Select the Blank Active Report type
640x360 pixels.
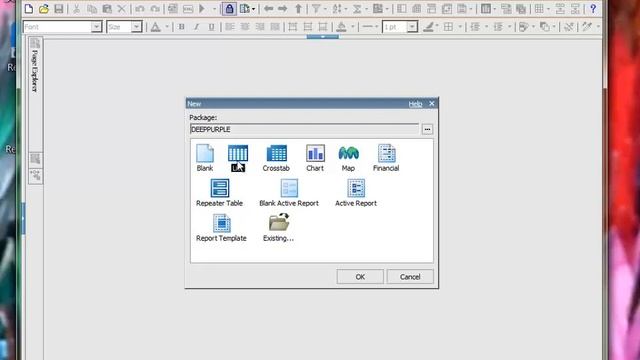[289, 193]
